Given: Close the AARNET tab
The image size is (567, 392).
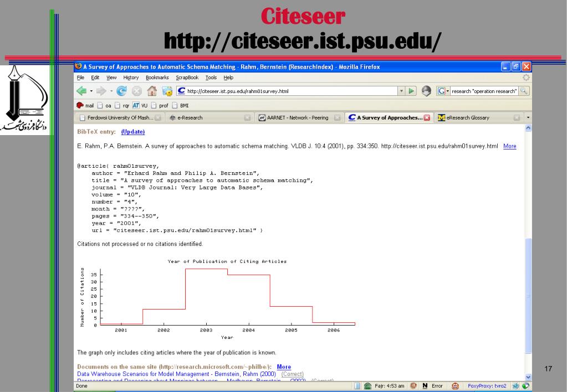Looking at the screenshot, I should pos(337,117).
